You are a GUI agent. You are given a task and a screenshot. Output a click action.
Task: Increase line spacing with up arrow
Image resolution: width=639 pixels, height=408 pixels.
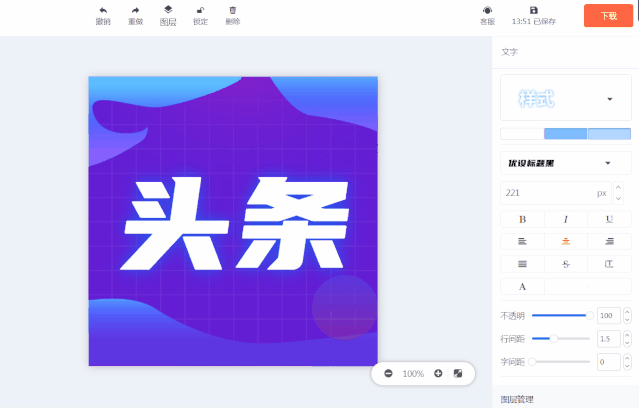pos(627,335)
